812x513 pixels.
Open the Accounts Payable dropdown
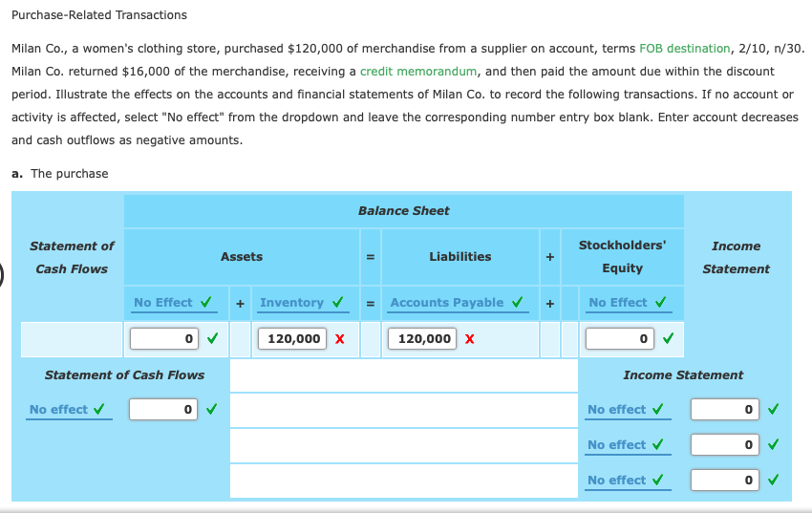458,303
